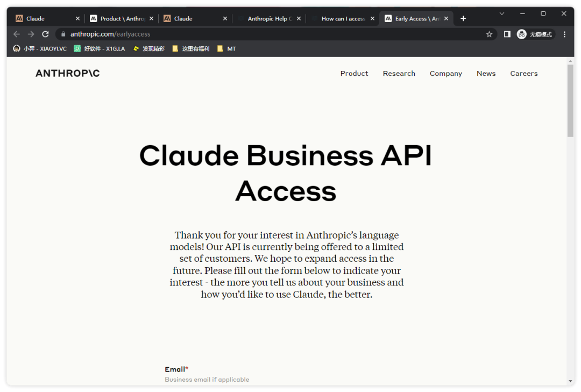This screenshot has height=392, width=581.
Task: Close the Anthropic Help Center tab
Action: (x=299, y=18)
